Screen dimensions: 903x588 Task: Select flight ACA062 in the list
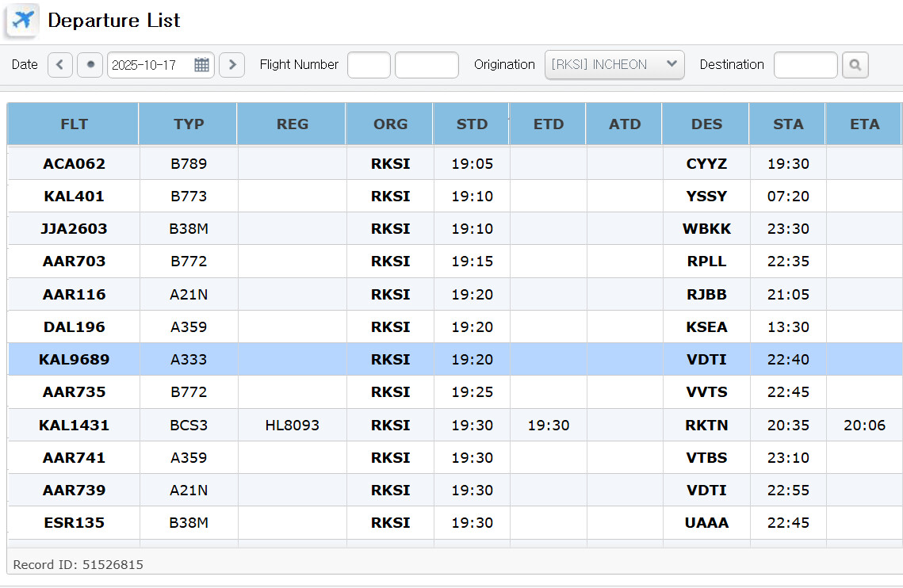coord(75,164)
